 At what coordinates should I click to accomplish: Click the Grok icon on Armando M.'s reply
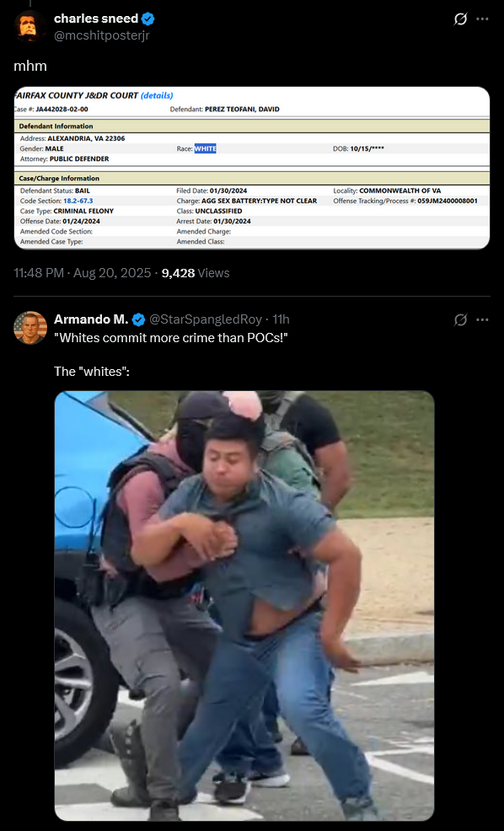460,319
